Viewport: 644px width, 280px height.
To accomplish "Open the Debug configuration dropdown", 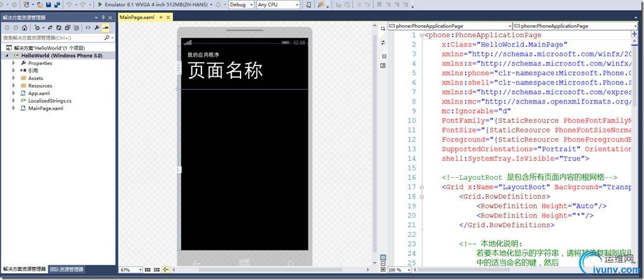I will click(251, 4).
